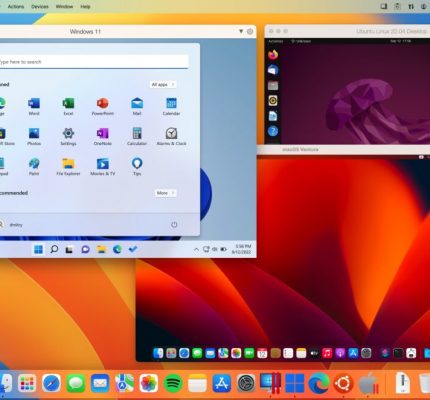Open Maps in the host Mac Dock
Screen dimensions: 430x400
[124, 383]
